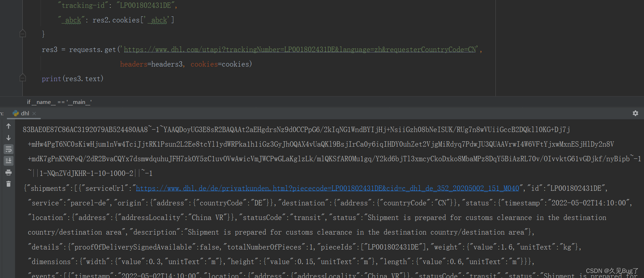Collapse code block at the print(res3.text) line
The height and width of the screenshot is (278, 644).
tap(23, 78)
